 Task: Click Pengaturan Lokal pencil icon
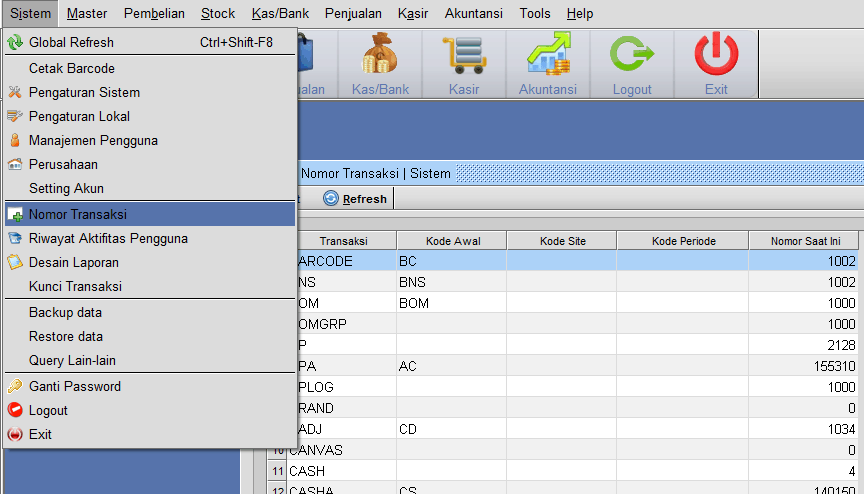coord(15,116)
